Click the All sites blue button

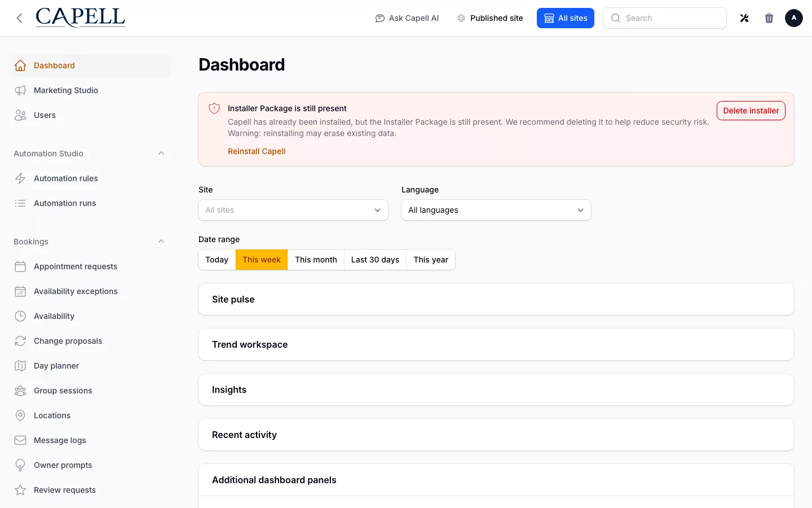pos(566,18)
